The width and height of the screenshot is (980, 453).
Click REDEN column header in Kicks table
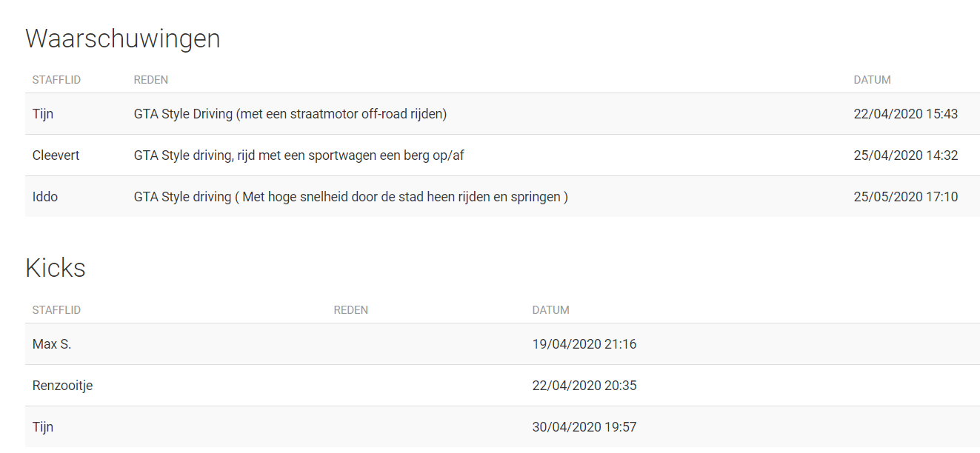point(350,310)
